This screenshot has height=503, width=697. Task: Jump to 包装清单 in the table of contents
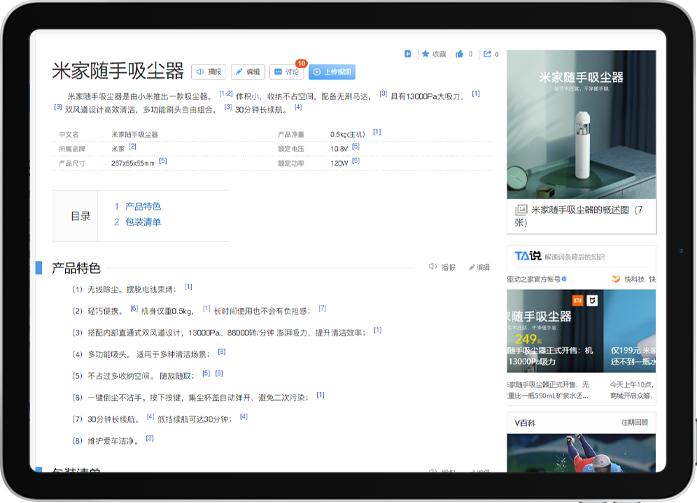(143, 222)
